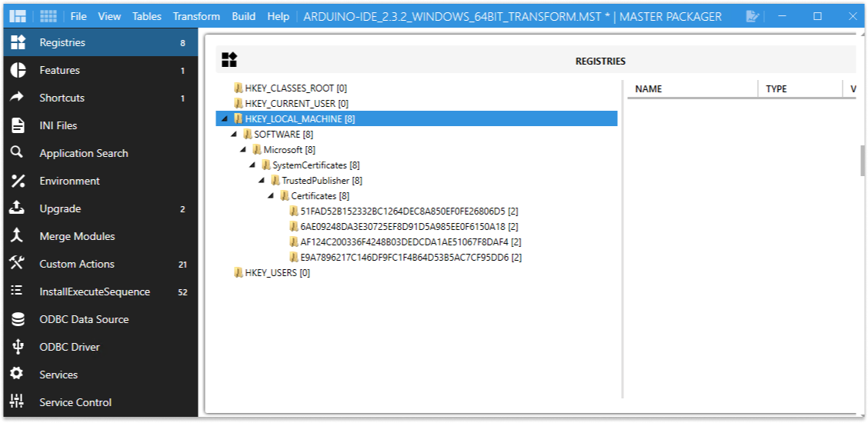Screen dimensions: 868x423
Task: Click the Shortcuts arrow icon
Action: [x=18, y=98]
